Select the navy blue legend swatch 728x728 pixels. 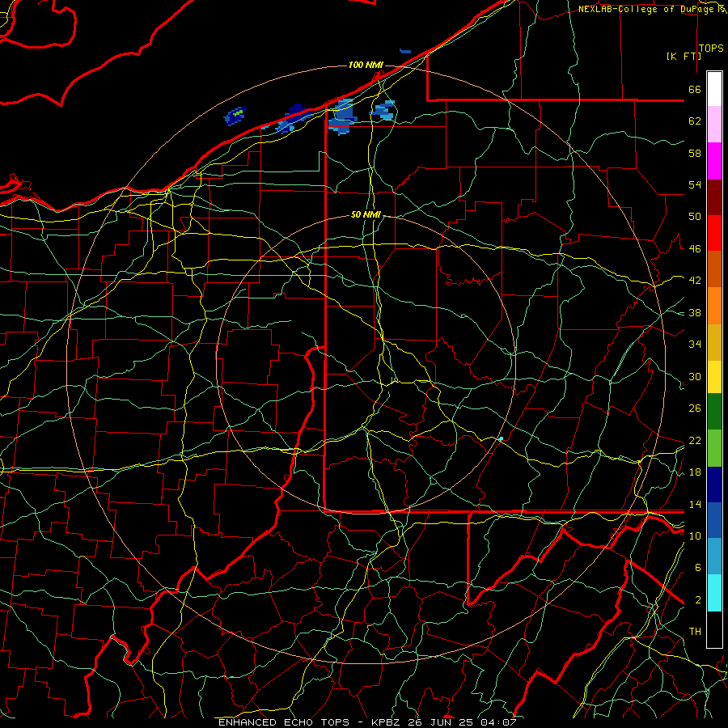click(714, 485)
